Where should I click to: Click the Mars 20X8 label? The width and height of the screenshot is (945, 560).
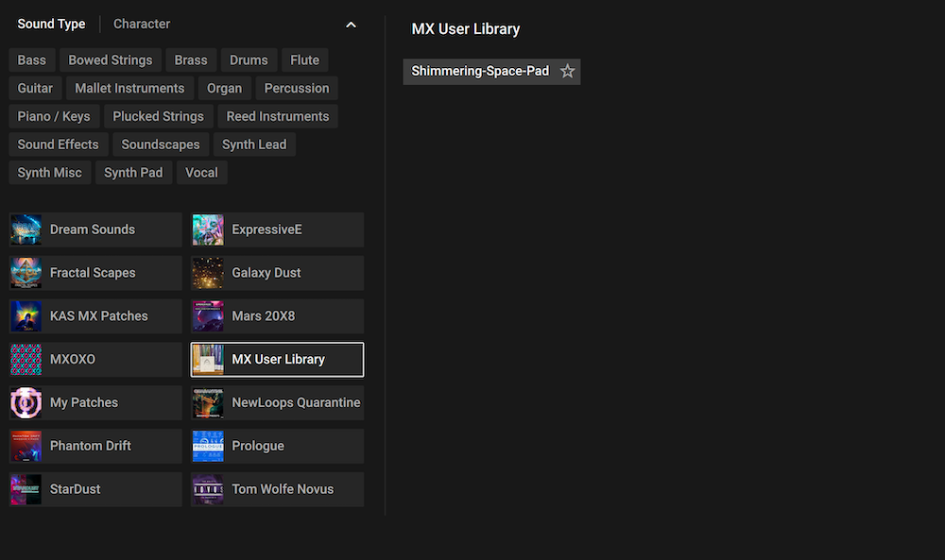point(264,316)
